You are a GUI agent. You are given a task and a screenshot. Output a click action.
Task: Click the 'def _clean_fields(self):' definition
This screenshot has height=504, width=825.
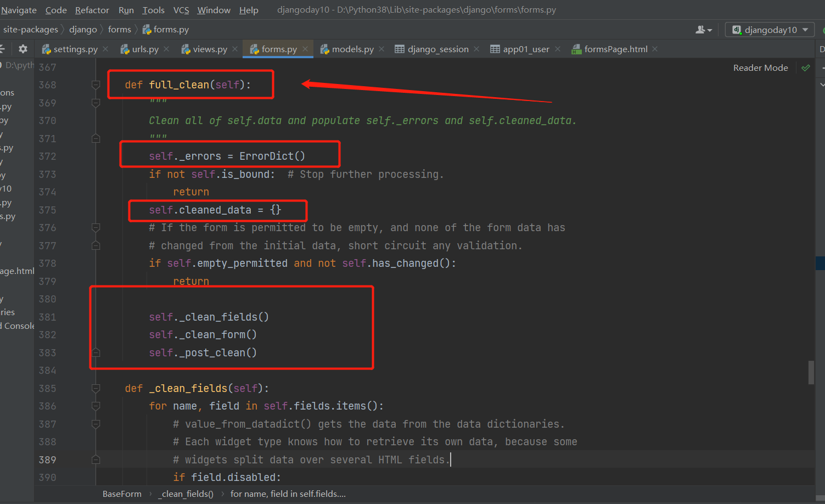197,388
